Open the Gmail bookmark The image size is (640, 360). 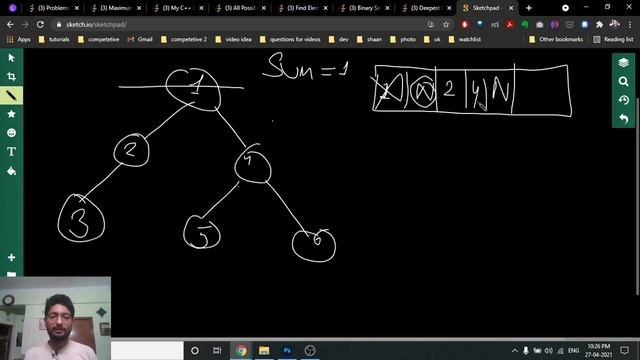pos(140,39)
